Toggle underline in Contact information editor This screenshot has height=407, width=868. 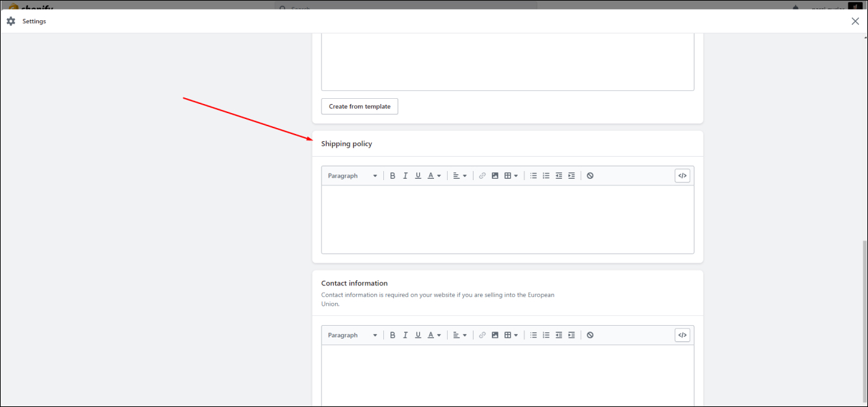click(x=418, y=335)
